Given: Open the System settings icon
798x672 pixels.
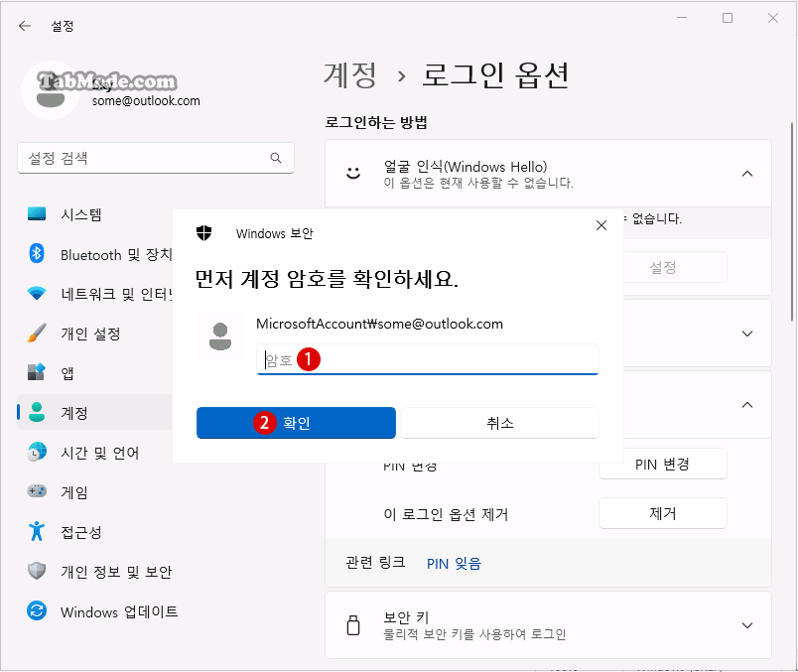Looking at the screenshot, I should pyautogui.click(x=37, y=213).
